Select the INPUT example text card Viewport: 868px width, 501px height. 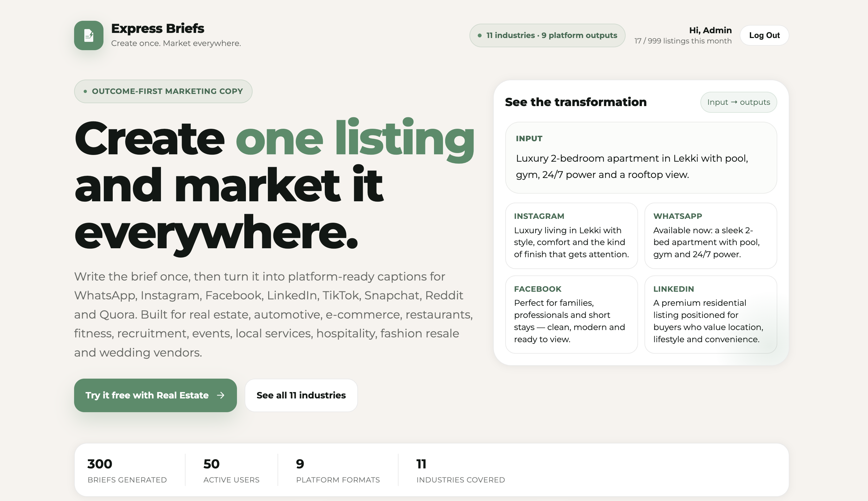(x=641, y=158)
